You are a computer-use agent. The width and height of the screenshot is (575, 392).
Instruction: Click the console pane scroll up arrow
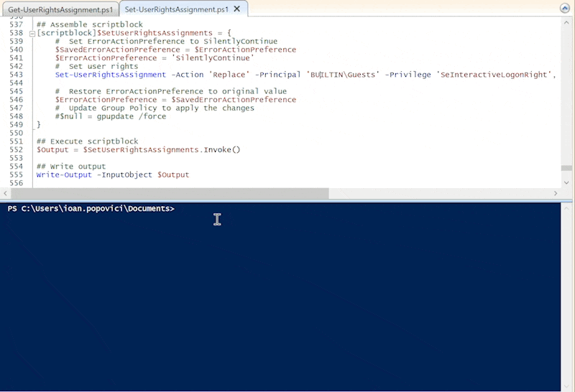coord(568,207)
